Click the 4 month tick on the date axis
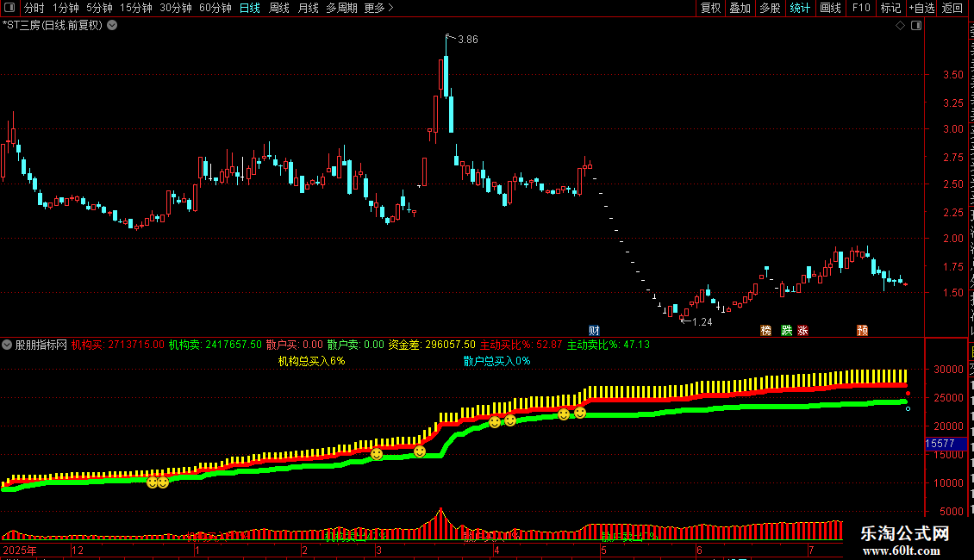Image resolution: width=974 pixels, height=560 pixels. (x=497, y=550)
